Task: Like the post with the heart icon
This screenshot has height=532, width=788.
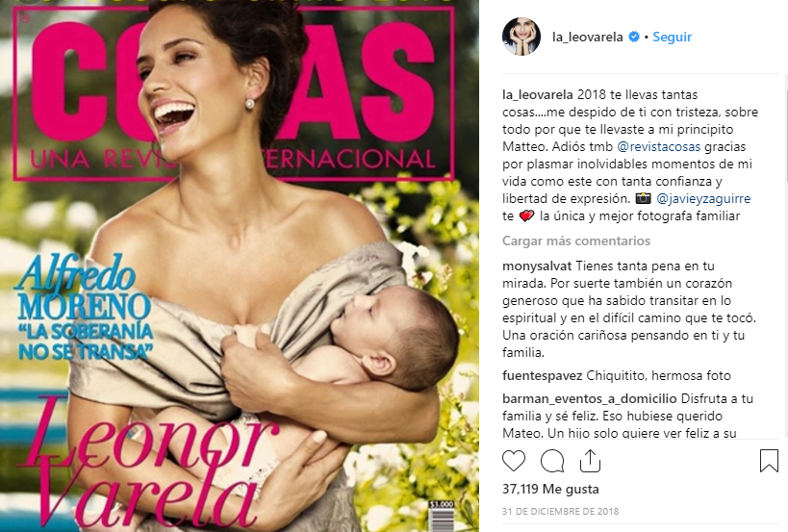Action: (x=514, y=461)
